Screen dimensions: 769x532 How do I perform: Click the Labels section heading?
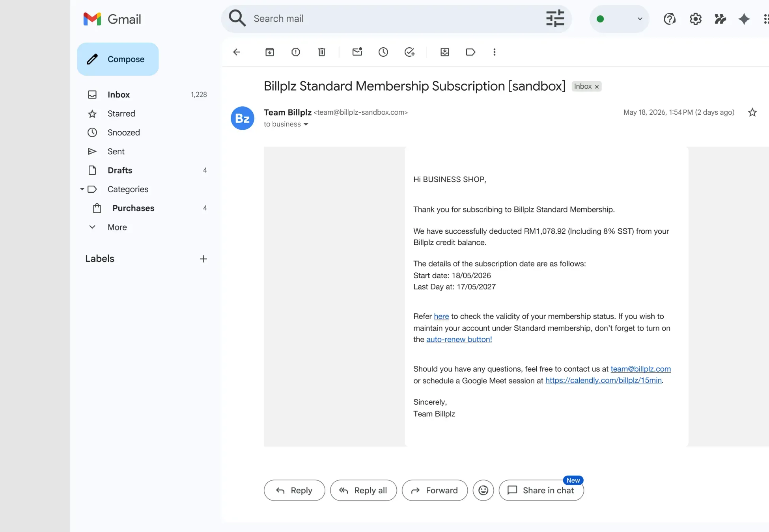(x=100, y=259)
